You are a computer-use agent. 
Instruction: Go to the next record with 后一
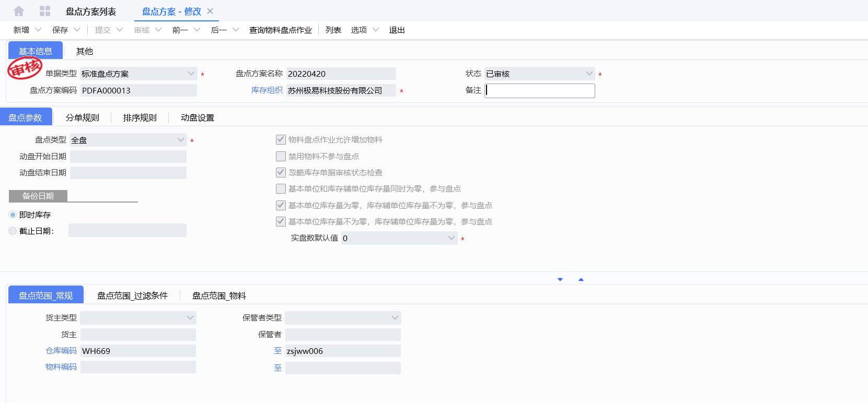(x=219, y=30)
